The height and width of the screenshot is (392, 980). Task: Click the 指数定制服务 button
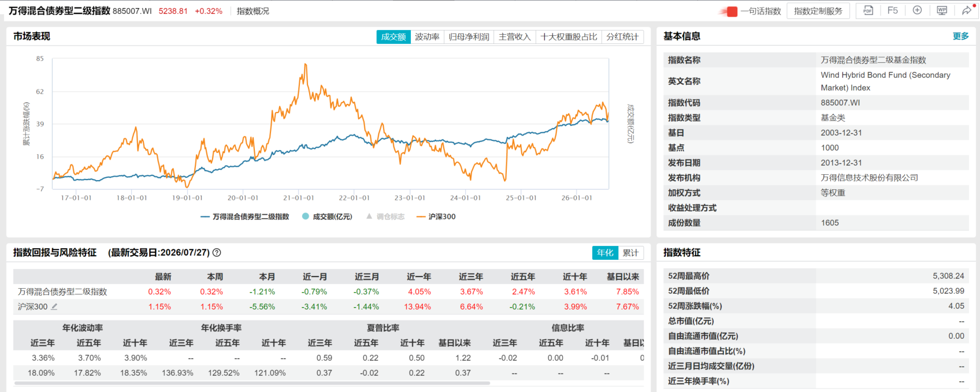[x=818, y=11]
